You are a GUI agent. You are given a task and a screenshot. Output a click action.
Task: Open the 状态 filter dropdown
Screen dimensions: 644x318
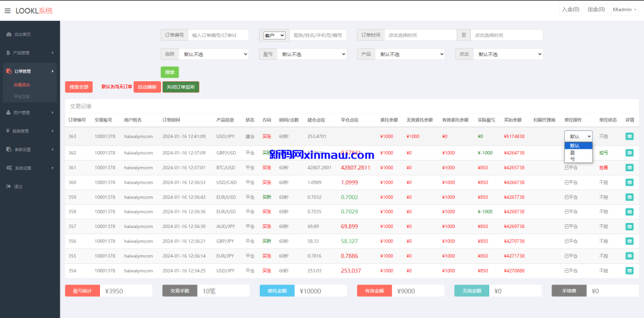point(508,54)
